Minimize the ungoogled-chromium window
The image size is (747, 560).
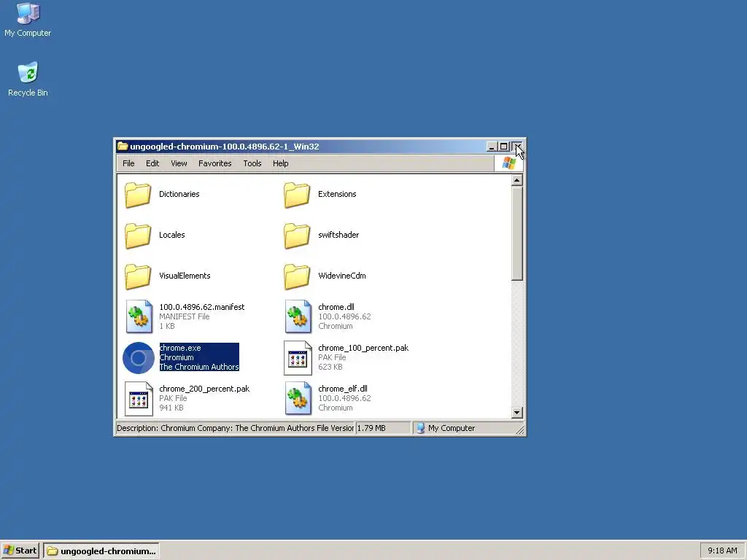(x=492, y=147)
